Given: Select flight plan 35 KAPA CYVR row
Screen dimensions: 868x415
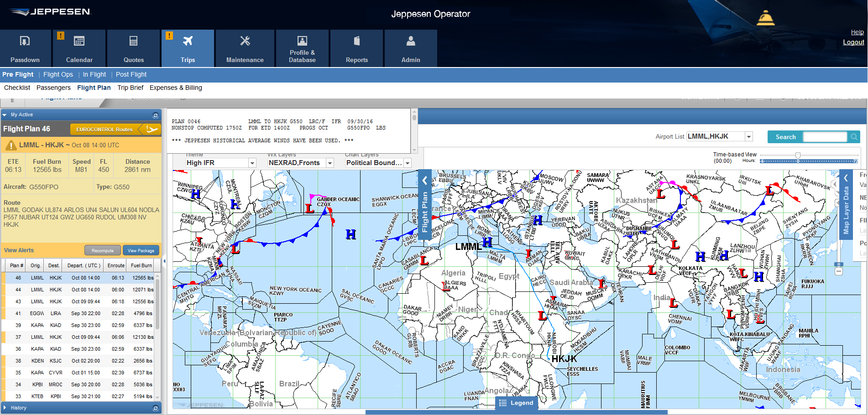Looking at the screenshot, I should pos(78,373).
